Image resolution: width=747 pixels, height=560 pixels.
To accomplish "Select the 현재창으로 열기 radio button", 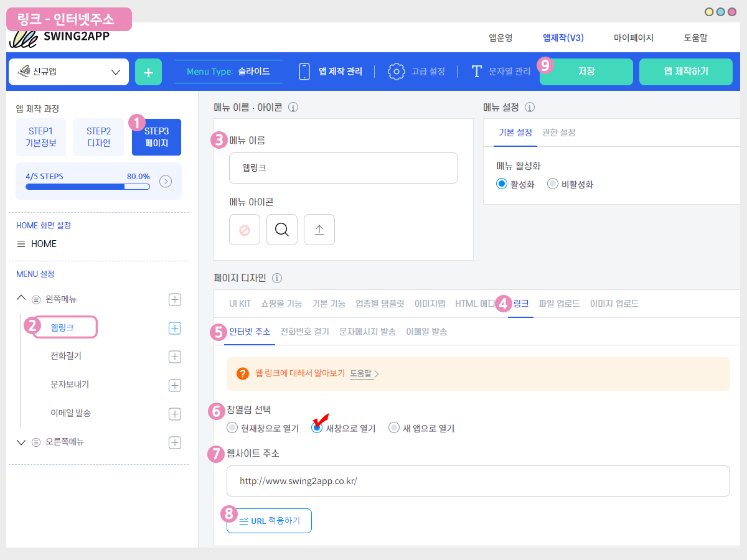I will 232,428.
